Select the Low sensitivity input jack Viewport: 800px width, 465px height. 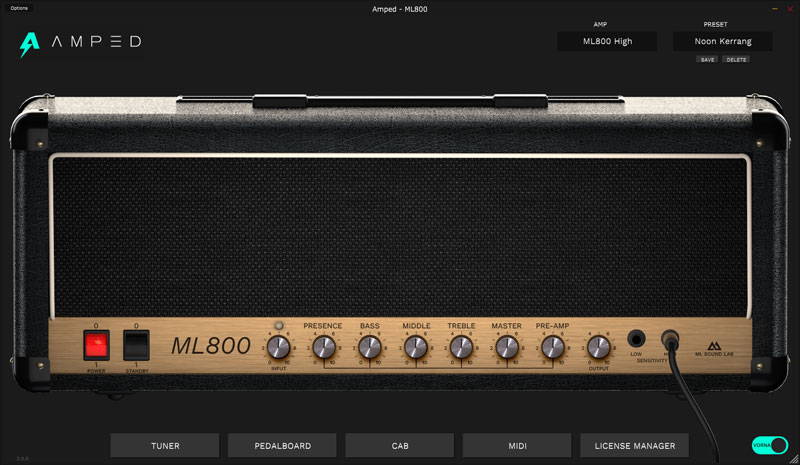[x=636, y=338]
